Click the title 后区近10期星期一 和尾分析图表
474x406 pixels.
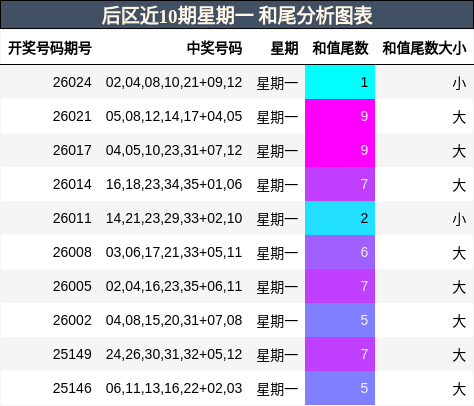click(237, 15)
